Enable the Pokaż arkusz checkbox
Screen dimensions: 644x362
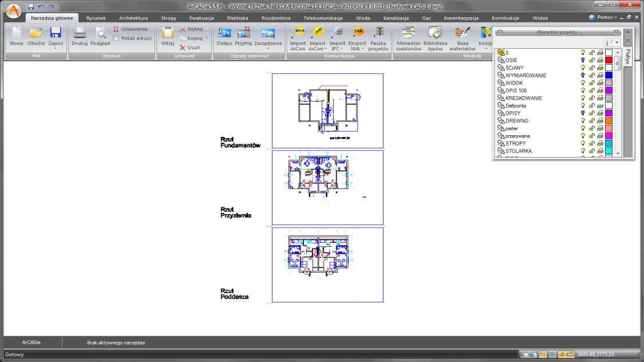pos(116,38)
